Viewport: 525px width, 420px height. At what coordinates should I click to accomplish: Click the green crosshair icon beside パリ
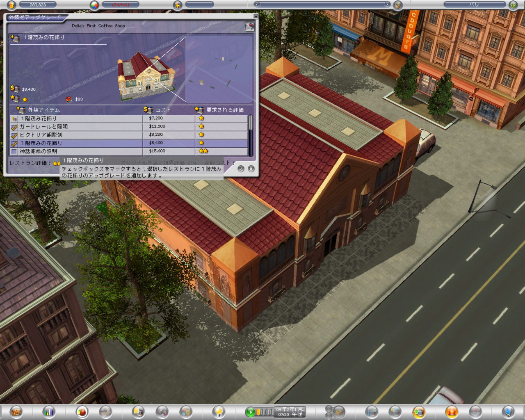click(513, 5)
